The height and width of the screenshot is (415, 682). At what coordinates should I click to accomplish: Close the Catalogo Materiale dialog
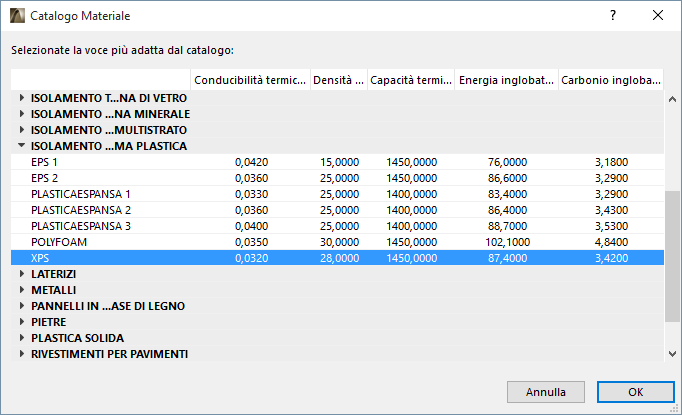[658, 16]
